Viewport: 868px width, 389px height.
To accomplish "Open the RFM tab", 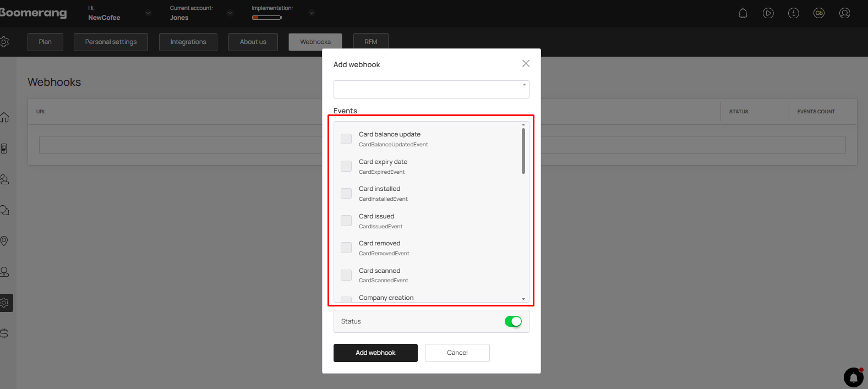I will click(x=370, y=42).
